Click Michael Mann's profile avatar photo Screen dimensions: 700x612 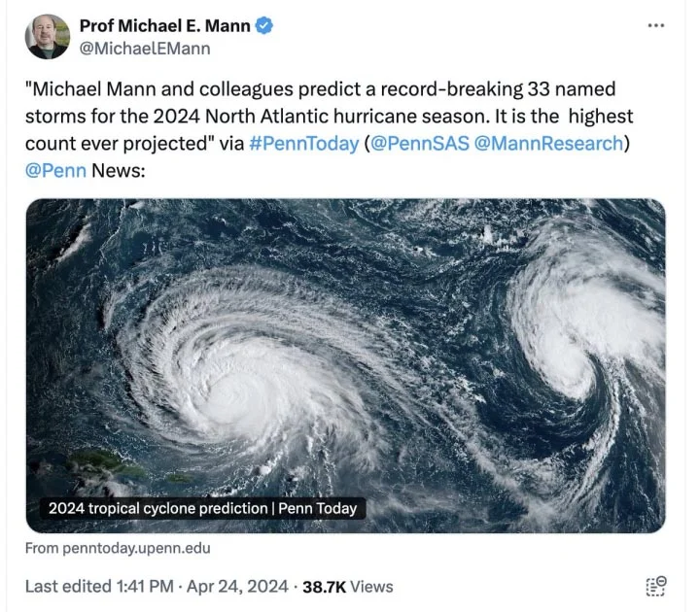(48, 37)
